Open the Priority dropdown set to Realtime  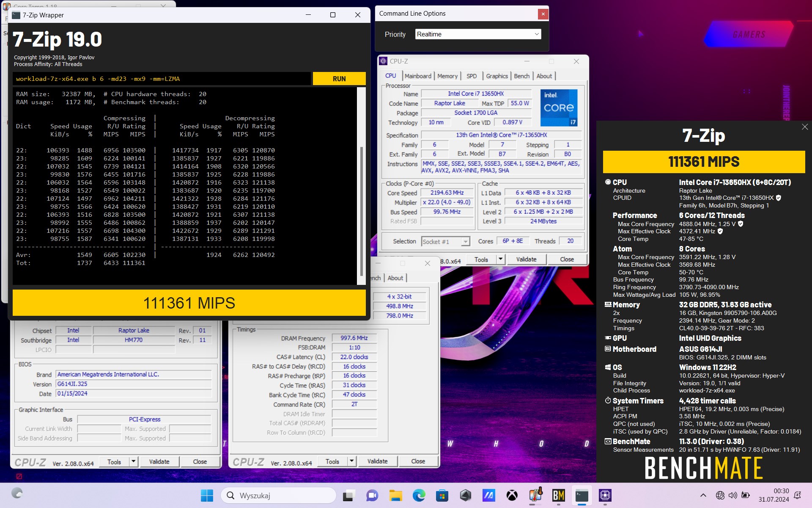tap(478, 34)
